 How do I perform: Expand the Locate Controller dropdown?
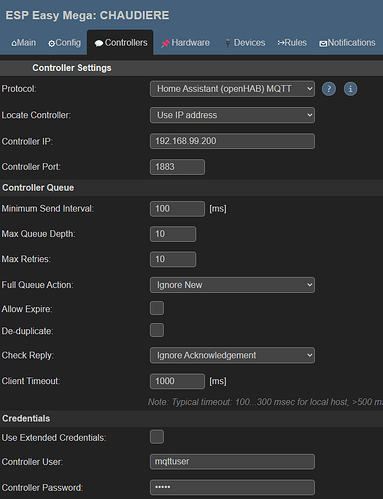[x=232, y=115]
